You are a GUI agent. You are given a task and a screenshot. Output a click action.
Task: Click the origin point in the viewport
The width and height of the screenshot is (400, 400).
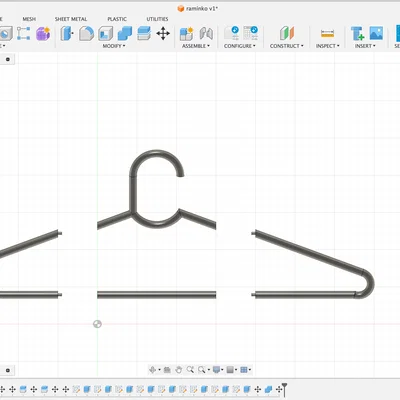coord(97,324)
